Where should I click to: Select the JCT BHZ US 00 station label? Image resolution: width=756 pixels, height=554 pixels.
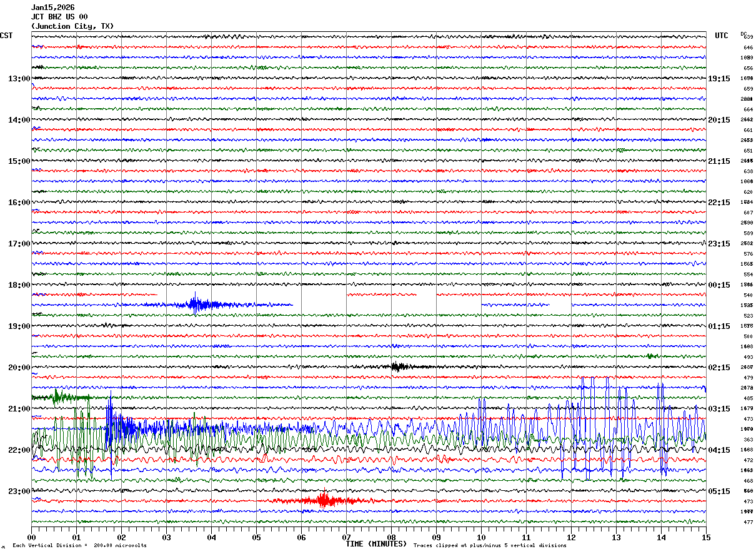pos(59,17)
